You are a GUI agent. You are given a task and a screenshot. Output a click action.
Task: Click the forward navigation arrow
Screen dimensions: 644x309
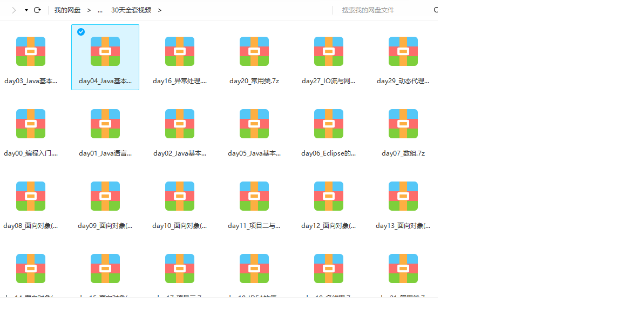(x=14, y=10)
